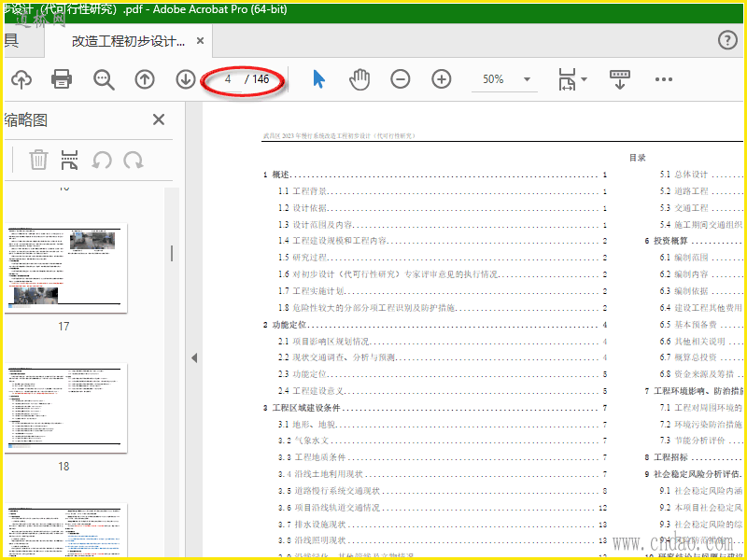Click the 缩略图 panel title
This screenshot has width=747, height=560.
coord(26,120)
